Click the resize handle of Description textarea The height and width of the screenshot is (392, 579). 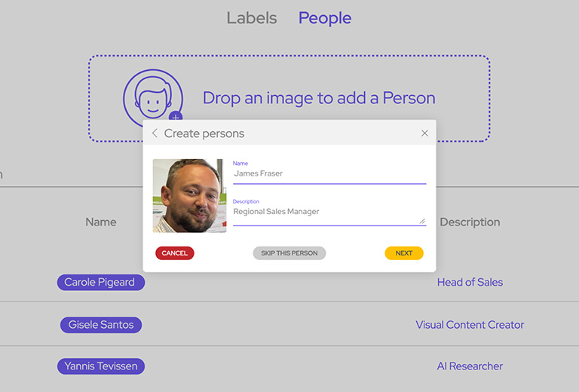click(x=422, y=221)
